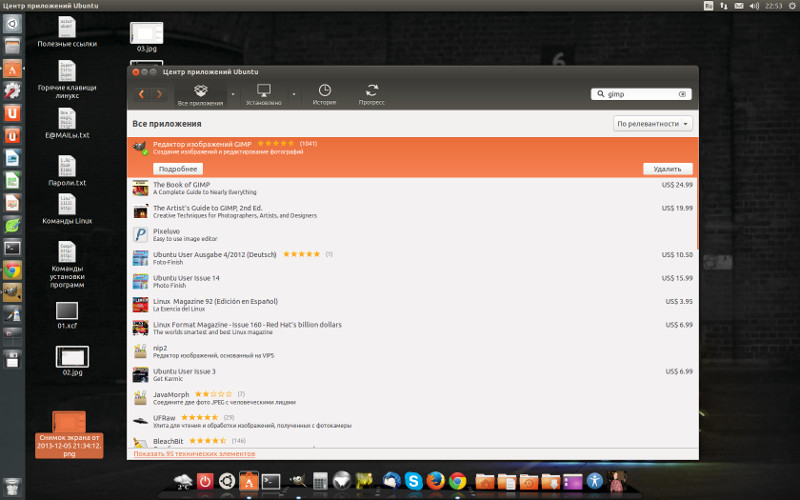Click the Удалить button for GIMP
The width and height of the screenshot is (800, 500).
(667, 169)
